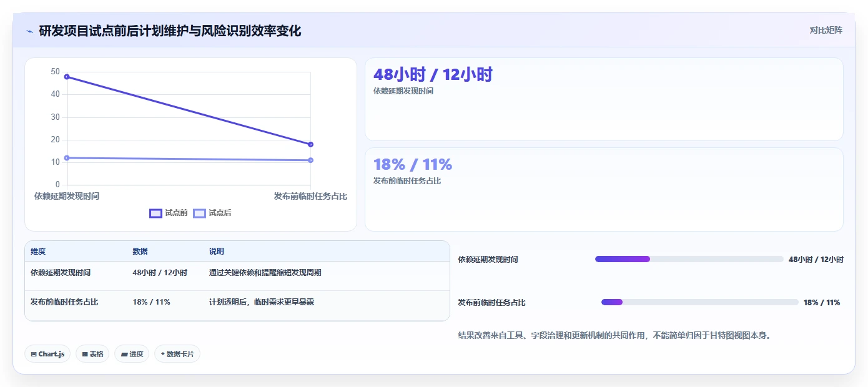868x387 pixels.
Task: Click the y-axis tick label 30
Action: click(56, 117)
